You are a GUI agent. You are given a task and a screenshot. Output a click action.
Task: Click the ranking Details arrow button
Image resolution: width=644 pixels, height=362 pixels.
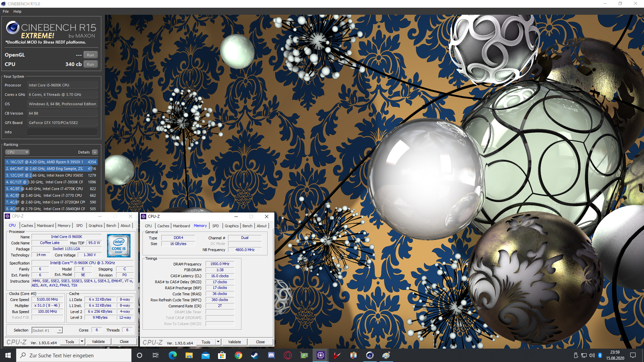95,152
